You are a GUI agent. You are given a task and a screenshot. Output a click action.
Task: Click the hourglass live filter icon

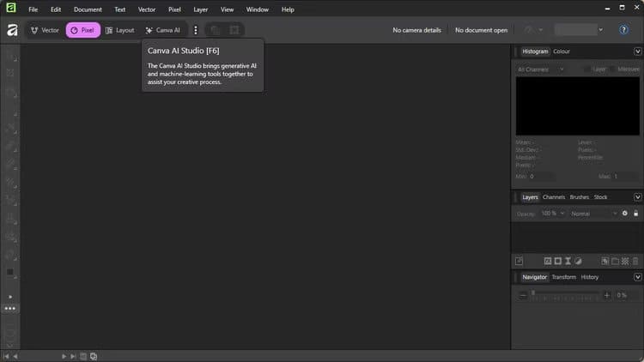(568, 261)
